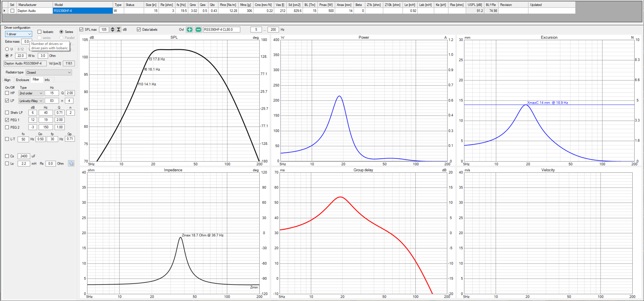
Task: Switch to the Align tab
Action: 7,80
